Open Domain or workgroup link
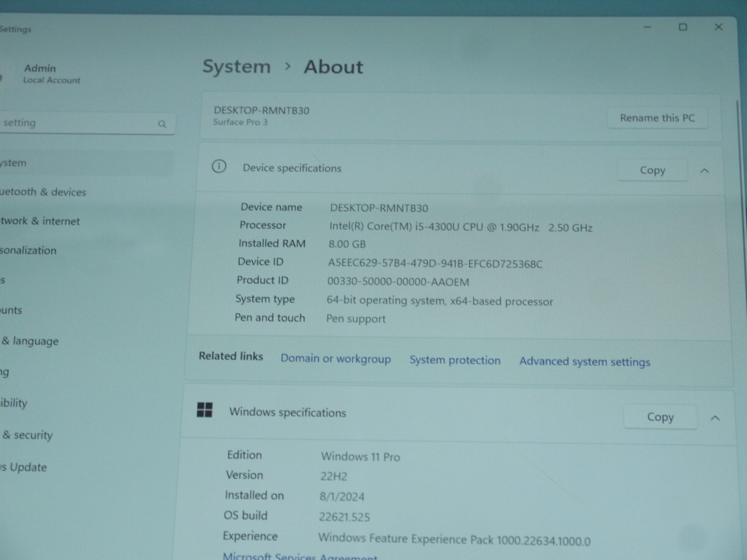This screenshot has width=747, height=560. click(x=336, y=358)
